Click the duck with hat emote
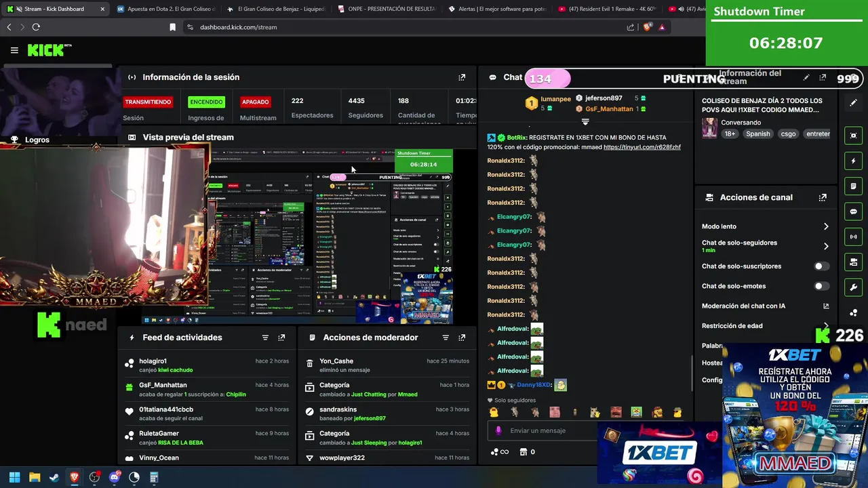 coord(677,412)
